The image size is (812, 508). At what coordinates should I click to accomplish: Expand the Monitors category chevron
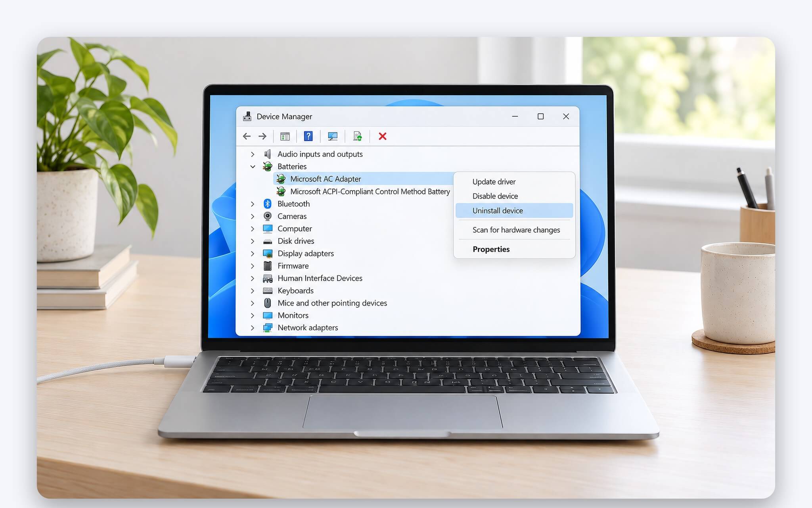tap(253, 316)
